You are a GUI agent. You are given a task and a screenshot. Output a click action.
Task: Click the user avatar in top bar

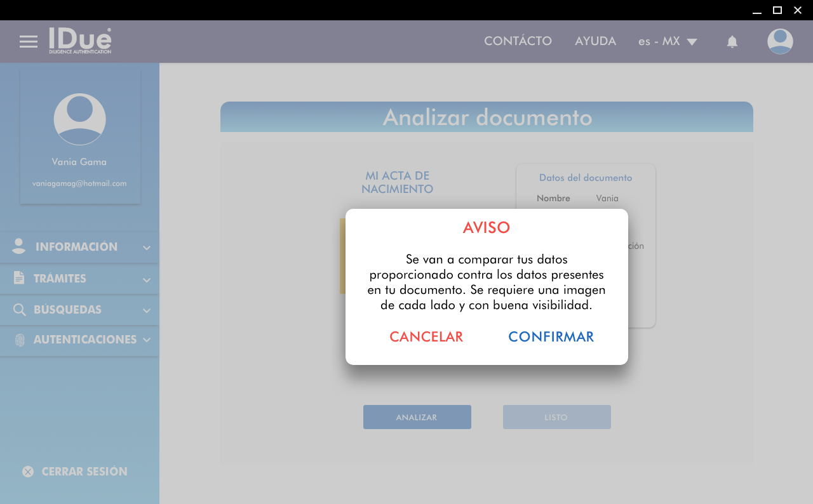[x=779, y=41]
